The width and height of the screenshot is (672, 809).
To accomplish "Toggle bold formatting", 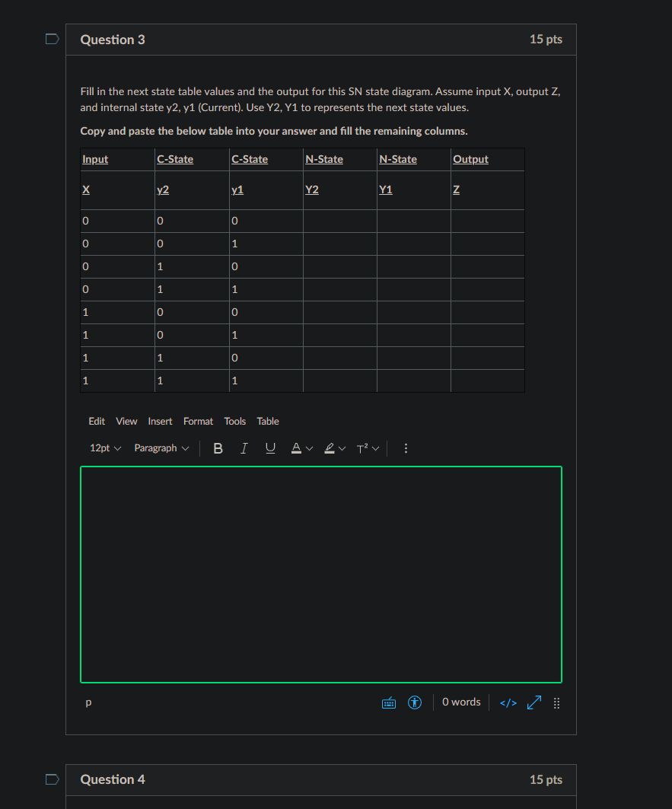I will (218, 447).
